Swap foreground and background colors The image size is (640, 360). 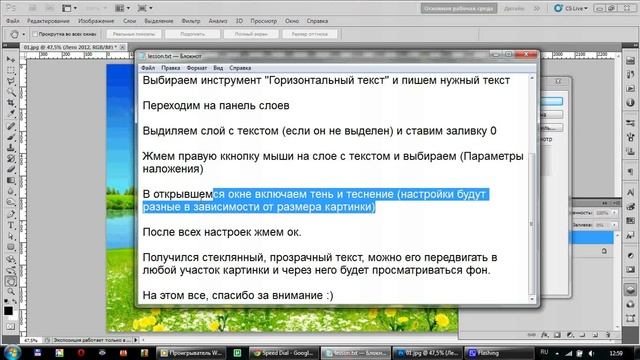[x=15, y=301]
